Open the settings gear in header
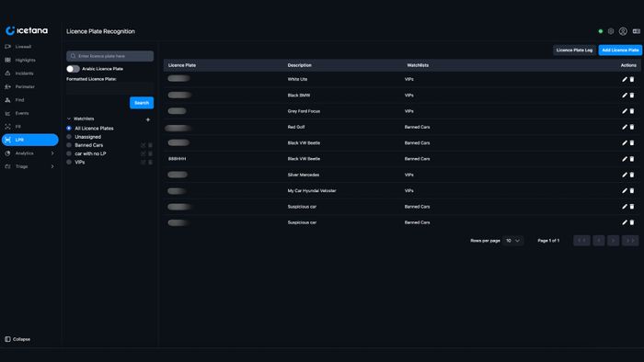The image size is (644, 362). [611, 31]
